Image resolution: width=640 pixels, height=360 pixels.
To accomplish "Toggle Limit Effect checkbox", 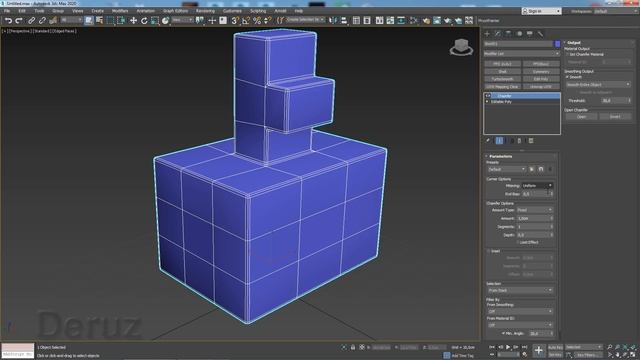I will point(518,242).
